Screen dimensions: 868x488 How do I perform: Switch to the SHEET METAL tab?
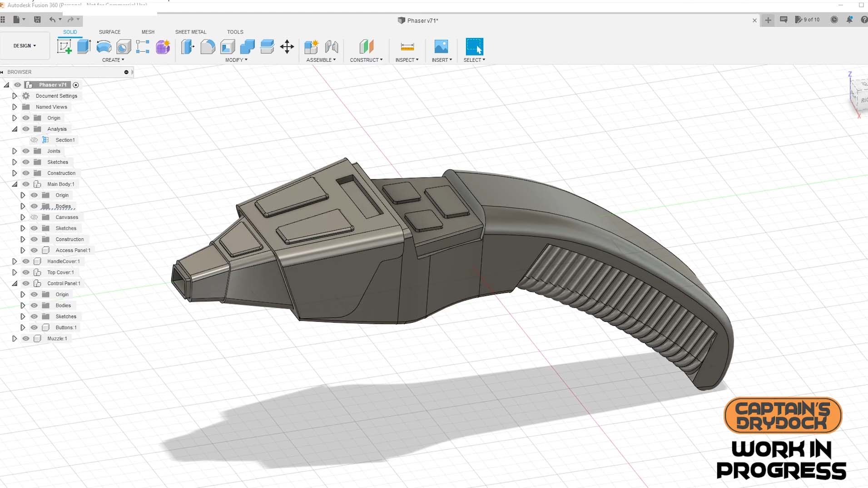click(x=191, y=32)
